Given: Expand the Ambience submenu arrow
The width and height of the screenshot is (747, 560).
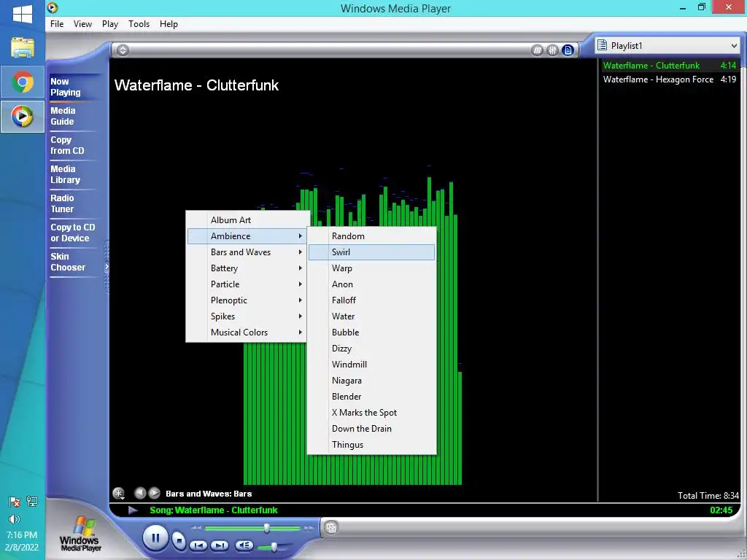Looking at the screenshot, I should tap(300, 236).
